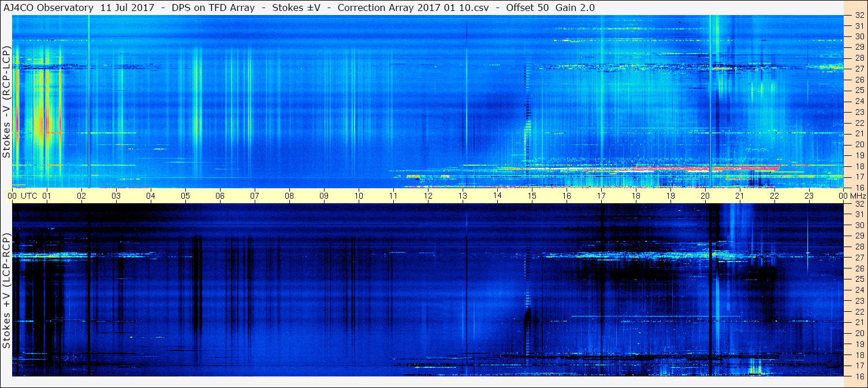Select the 01 hour marker on the time axis
This screenshot has width=868, height=388.
[47, 196]
